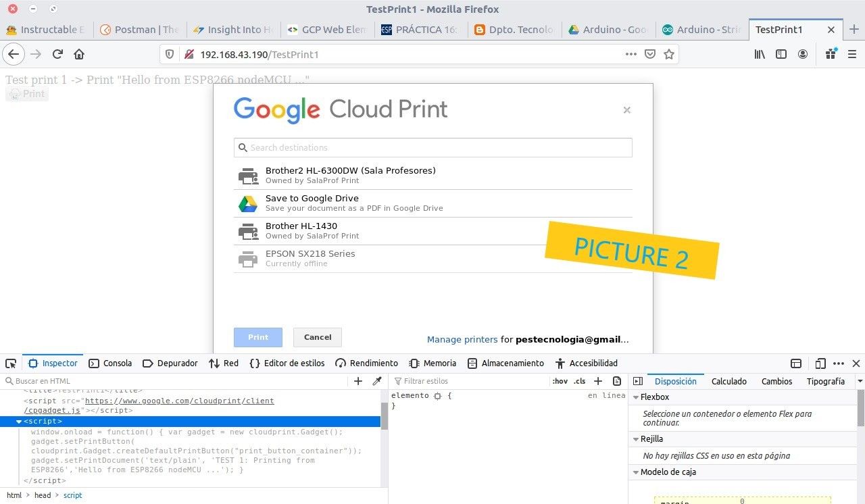This screenshot has height=504, width=865.
Task: Close the TestPrint1 browser tab
Action: [831, 30]
